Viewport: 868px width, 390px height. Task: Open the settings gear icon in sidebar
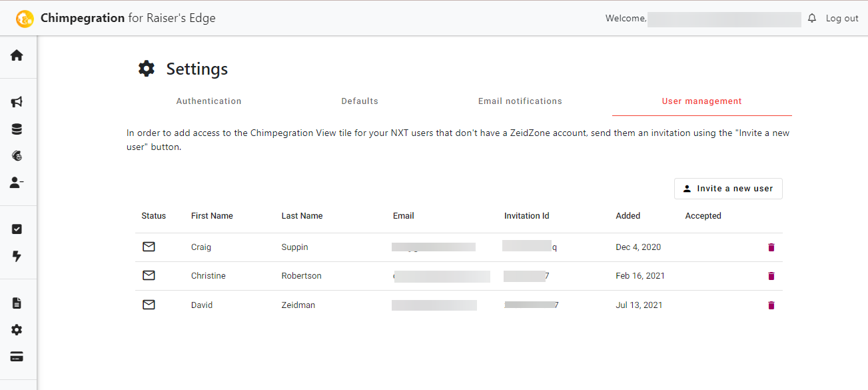point(17,330)
